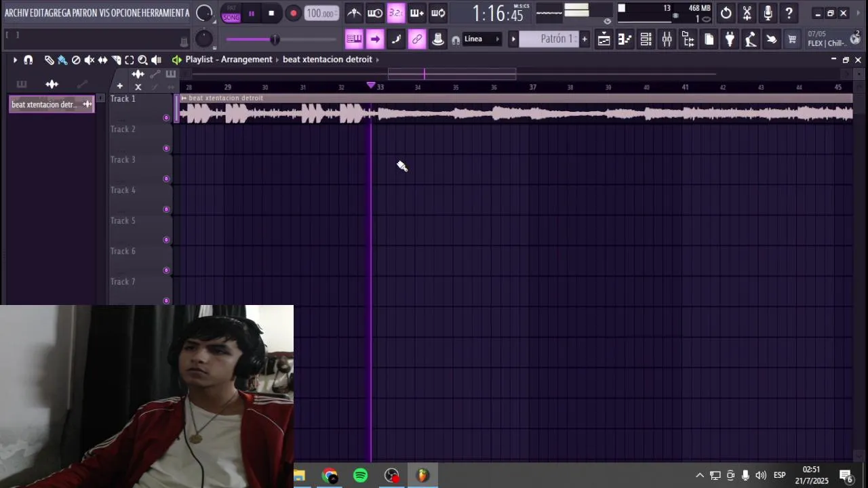Toggle the 3.2.1 recording countdown
The height and width of the screenshot is (488, 868).
(x=396, y=13)
